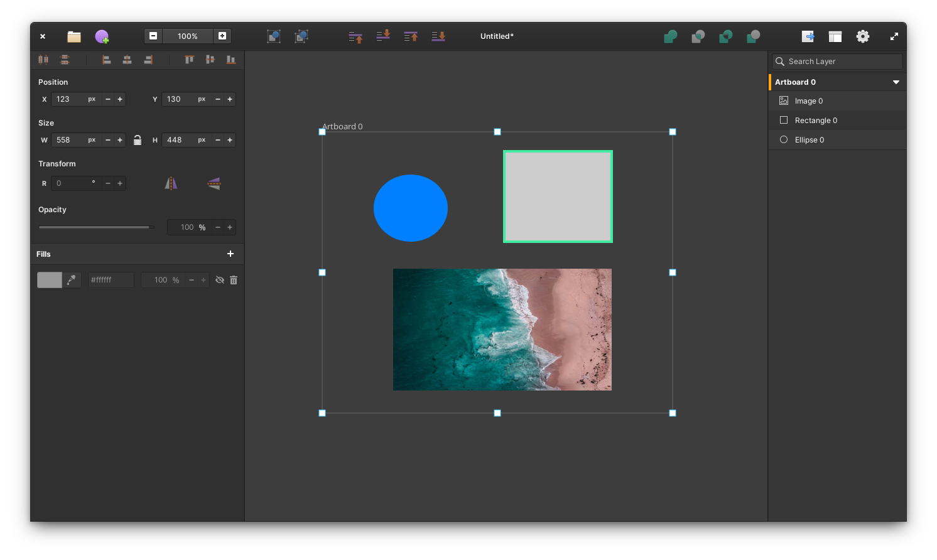Send the selection to the bottom
Screen dimensions: 937x560
click(x=438, y=36)
